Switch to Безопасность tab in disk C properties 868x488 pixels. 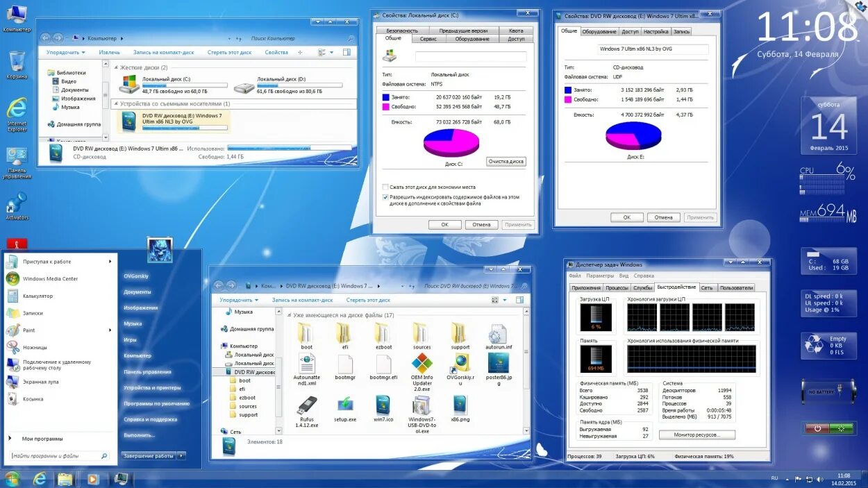point(402,31)
